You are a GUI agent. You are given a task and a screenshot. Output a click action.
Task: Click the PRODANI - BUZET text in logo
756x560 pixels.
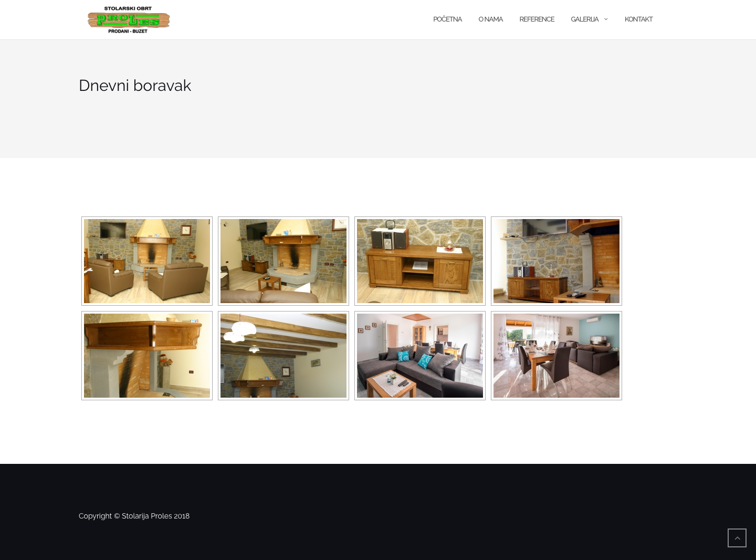[x=128, y=31]
